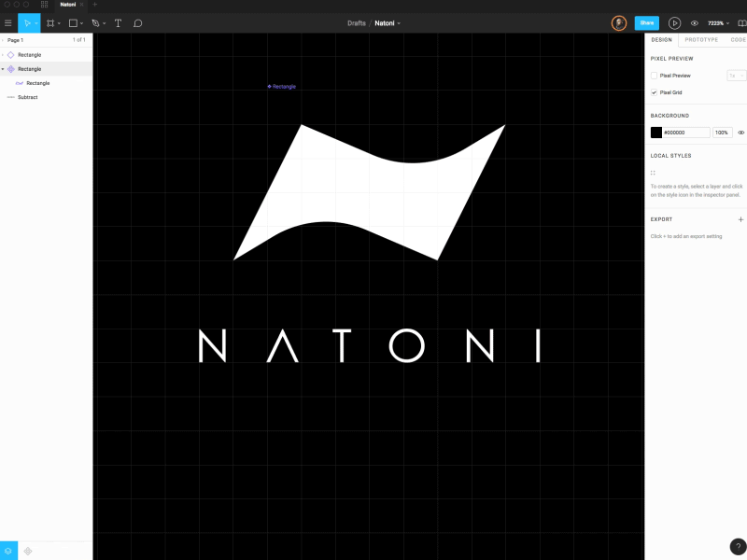
Task: Open the main menu hamburger icon
Action: [x=8, y=23]
